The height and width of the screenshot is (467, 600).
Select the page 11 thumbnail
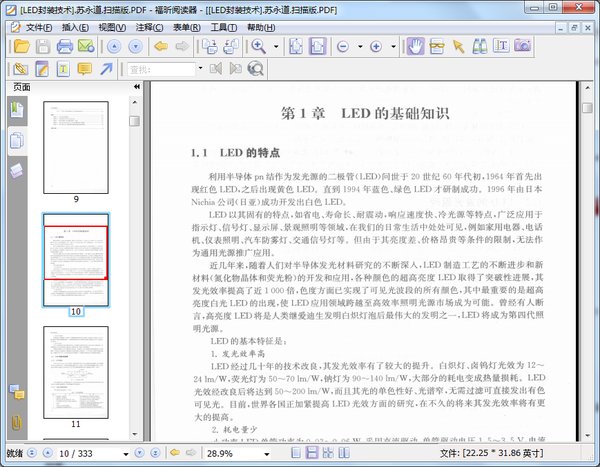click(x=76, y=372)
